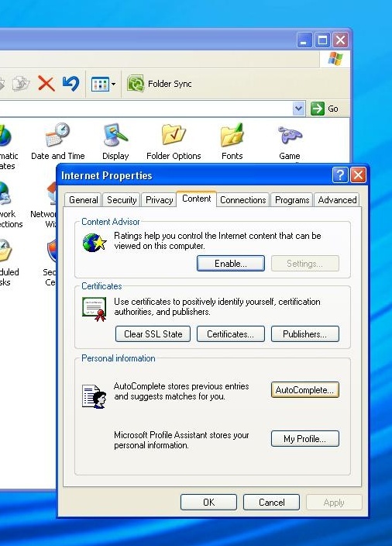Click the certificate ribbon icon

pyautogui.click(x=95, y=309)
